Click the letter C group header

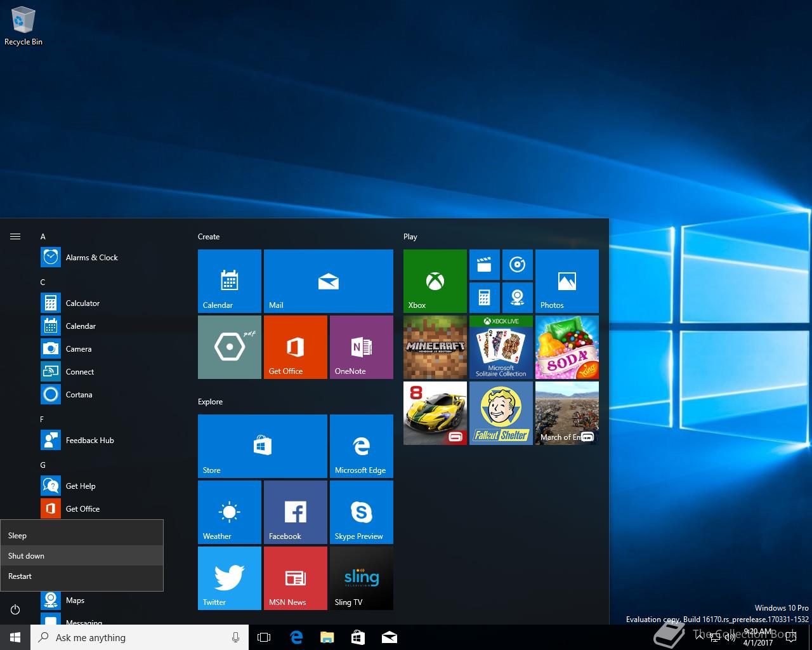coord(43,282)
